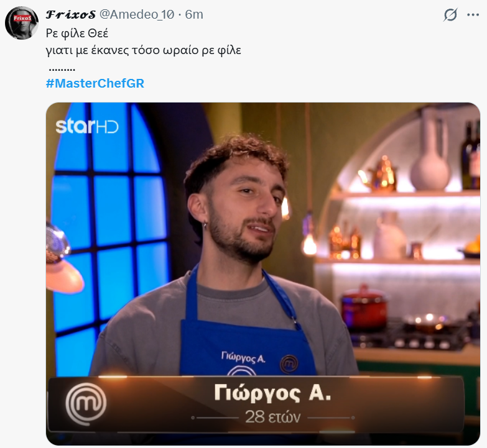Screen dimensions: 487x448
Task: Click the Γιώργος Α. name on apron
Action: (x=243, y=357)
